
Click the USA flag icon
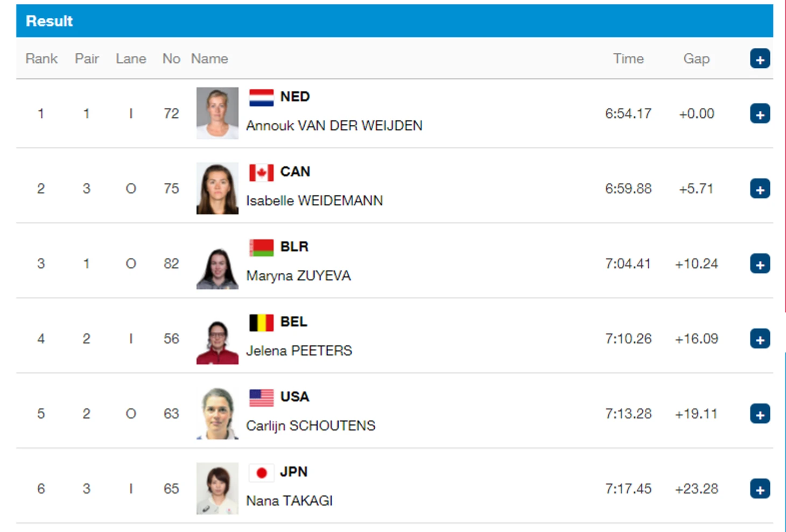261,398
